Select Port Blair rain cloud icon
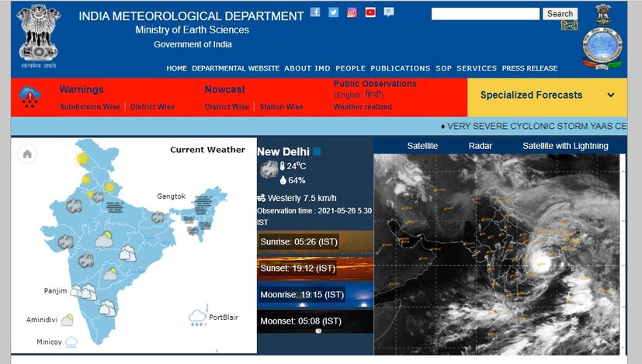The width and height of the screenshot is (642, 364). [x=197, y=317]
